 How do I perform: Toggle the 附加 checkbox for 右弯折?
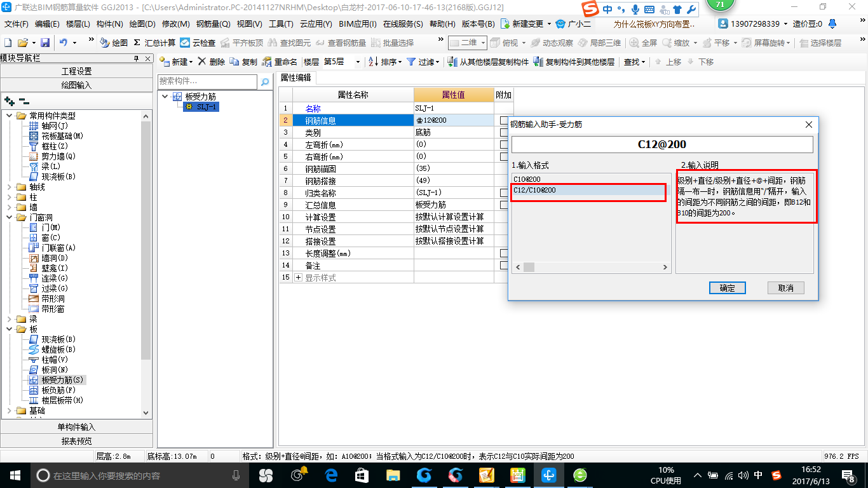[504, 156]
